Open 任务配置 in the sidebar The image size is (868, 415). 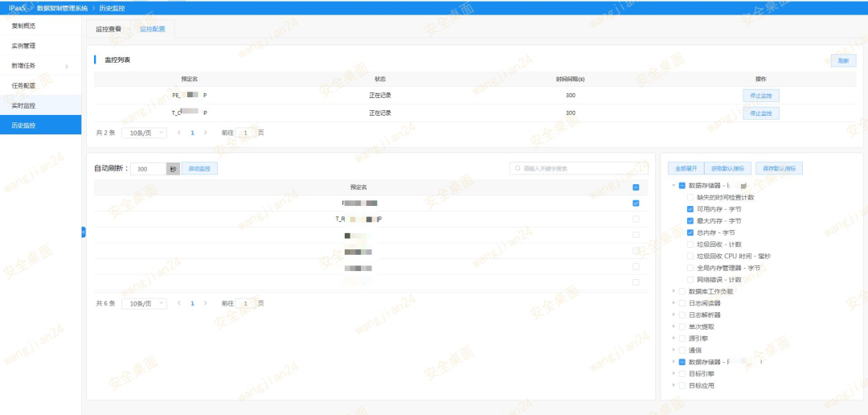[x=40, y=86]
